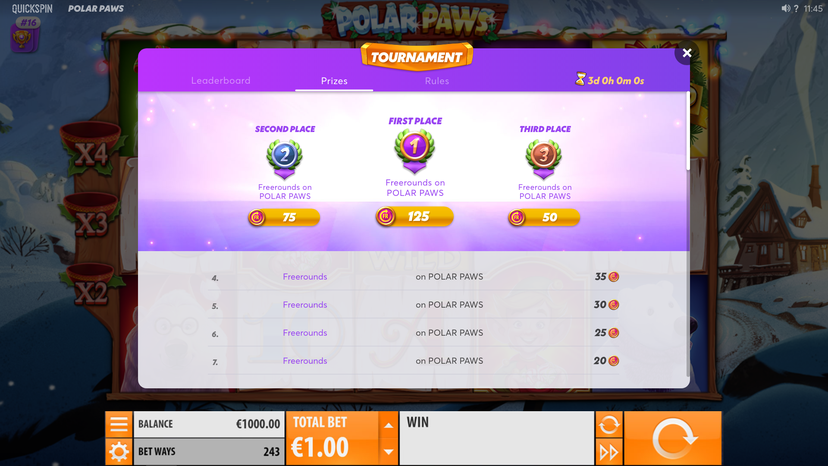The height and width of the screenshot is (466, 828).
Task: Open the settings gear icon
Action: point(119,452)
